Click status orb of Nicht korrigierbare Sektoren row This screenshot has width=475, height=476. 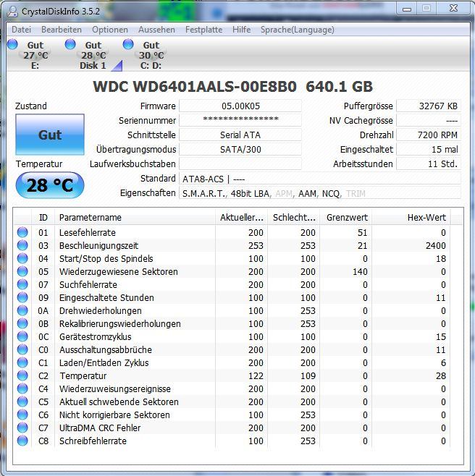click(x=22, y=415)
